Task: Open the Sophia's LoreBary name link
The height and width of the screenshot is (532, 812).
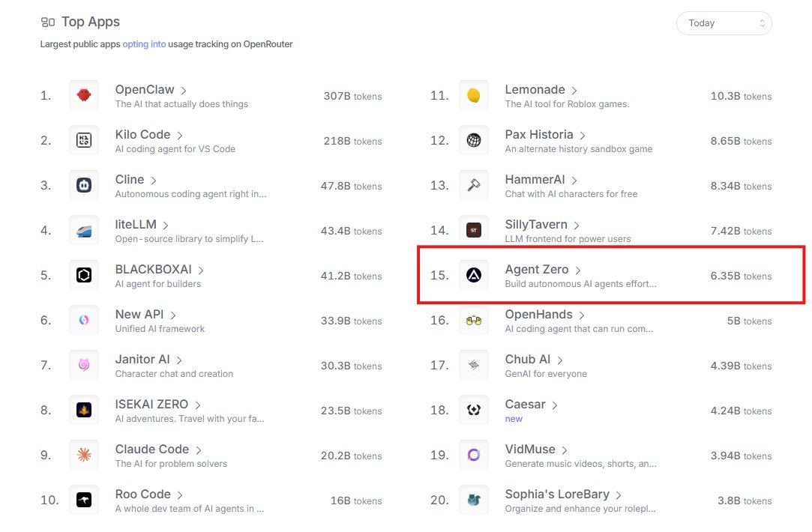Action: pos(557,495)
